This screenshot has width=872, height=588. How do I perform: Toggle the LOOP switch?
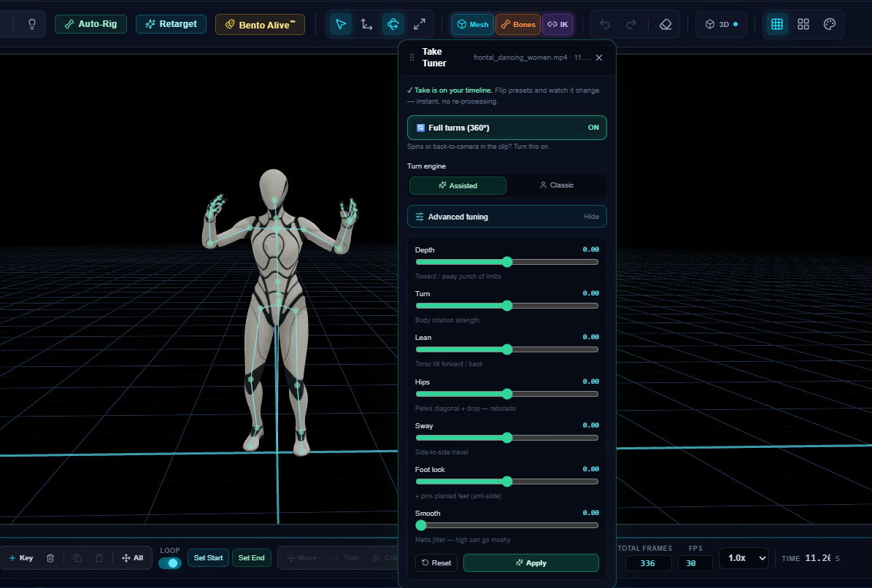(x=169, y=563)
